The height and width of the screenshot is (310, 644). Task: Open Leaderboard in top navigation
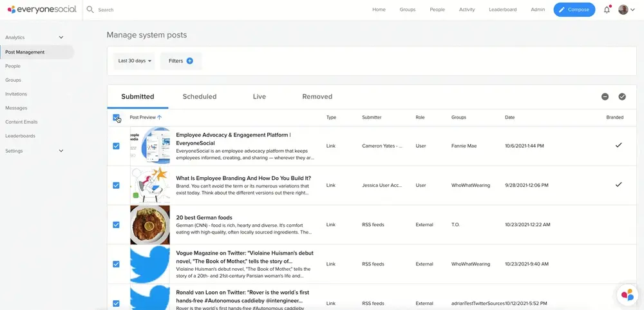pos(503,10)
